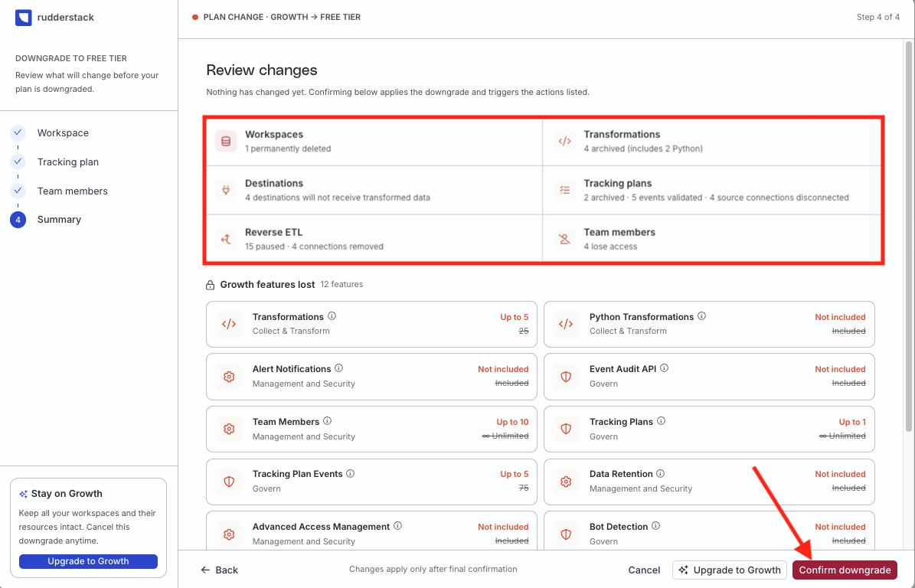
Task: Click the shield icon on Event Audit API card
Action: pos(566,377)
